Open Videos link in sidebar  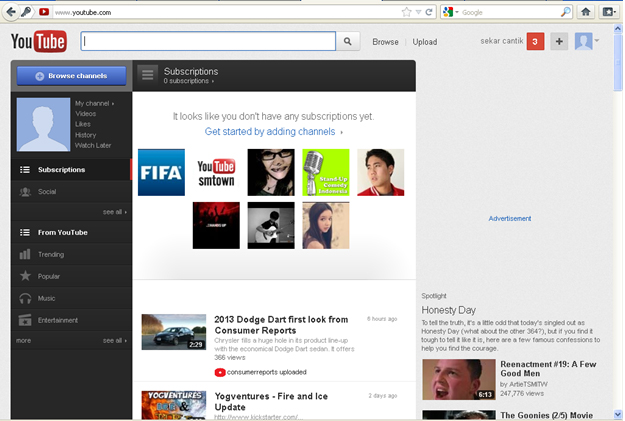85,114
